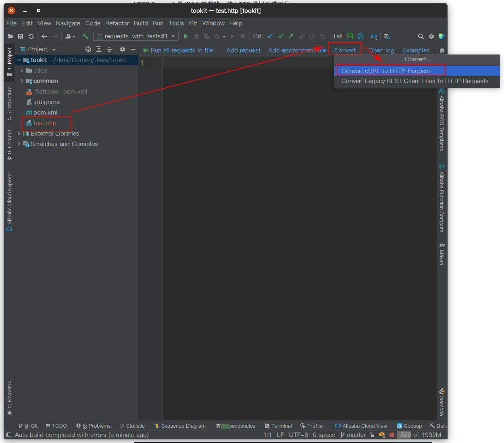Screen dimensions: 504x443
Task: Click the Tail button in toolbar
Action: [x=337, y=36]
